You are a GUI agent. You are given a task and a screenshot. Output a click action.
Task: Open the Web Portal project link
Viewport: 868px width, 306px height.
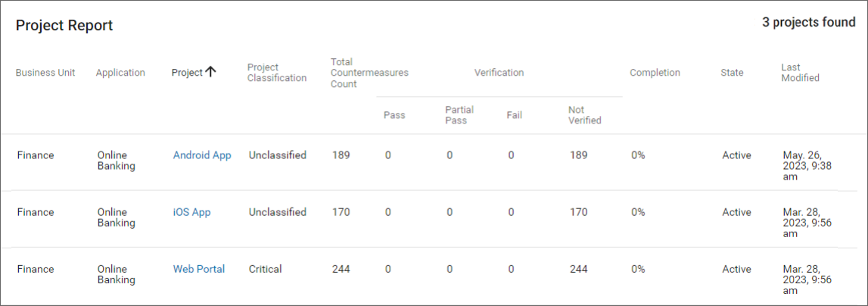click(x=199, y=269)
